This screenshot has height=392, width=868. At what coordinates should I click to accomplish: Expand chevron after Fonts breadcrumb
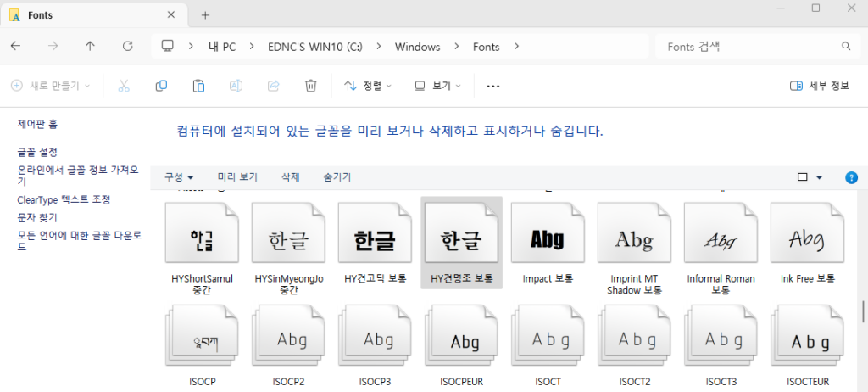[x=516, y=47]
